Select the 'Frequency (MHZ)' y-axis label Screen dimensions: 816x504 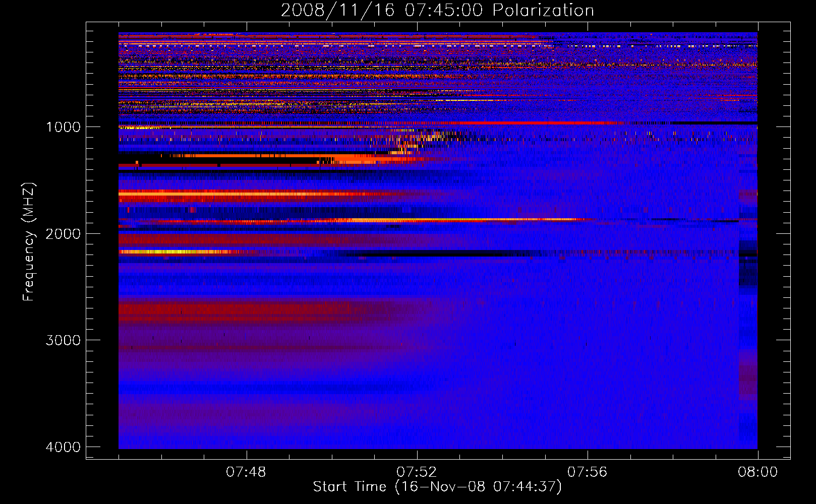pyautogui.click(x=29, y=242)
